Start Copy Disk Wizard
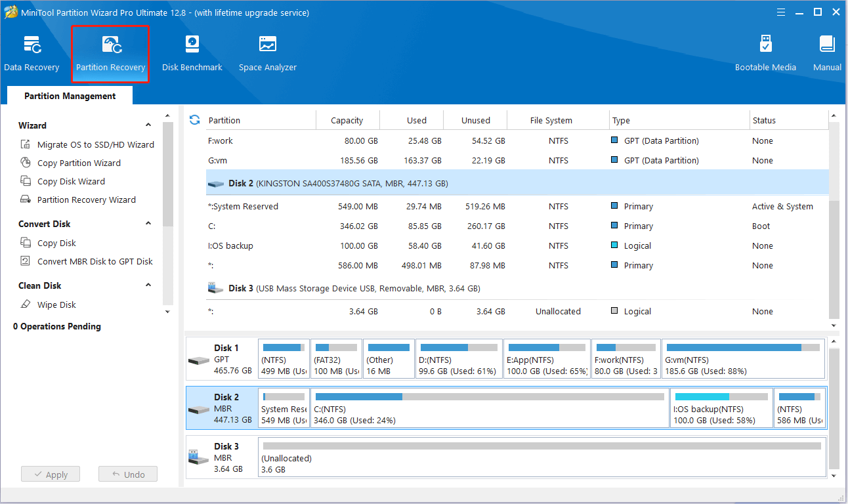This screenshot has height=504, width=848. pyautogui.click(x=62, y=181)
